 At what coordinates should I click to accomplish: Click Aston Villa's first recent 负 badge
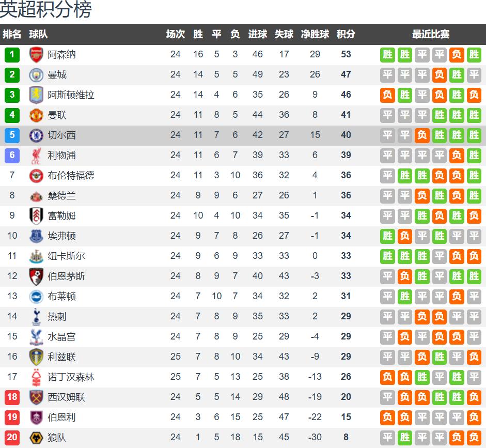click(x=387, y=95)
